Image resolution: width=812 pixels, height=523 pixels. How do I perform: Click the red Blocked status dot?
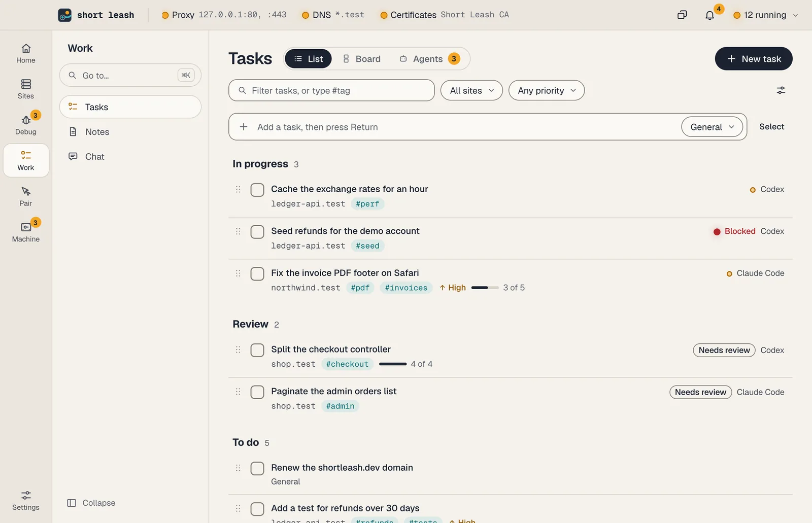[717, 232]
